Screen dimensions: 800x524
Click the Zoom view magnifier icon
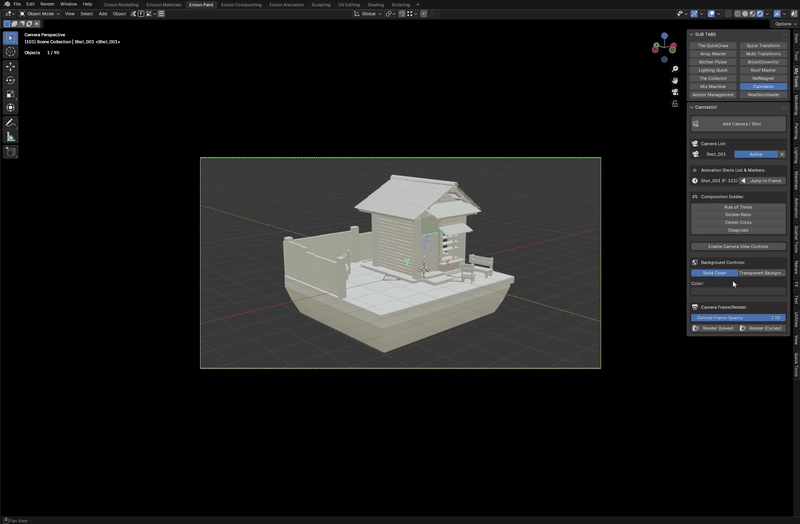675,69
